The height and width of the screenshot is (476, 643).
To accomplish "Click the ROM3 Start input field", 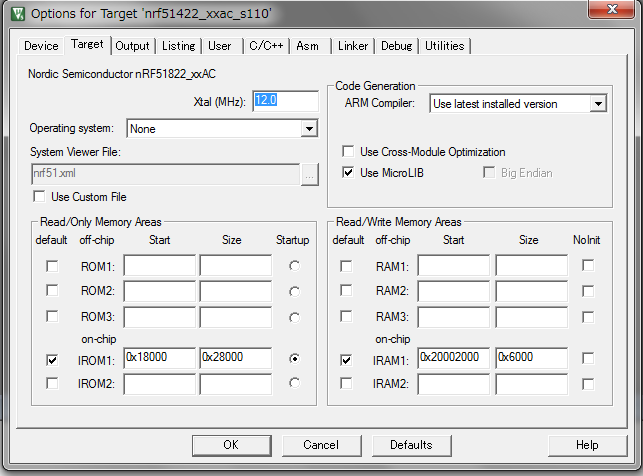I will [x=160, y=317].
